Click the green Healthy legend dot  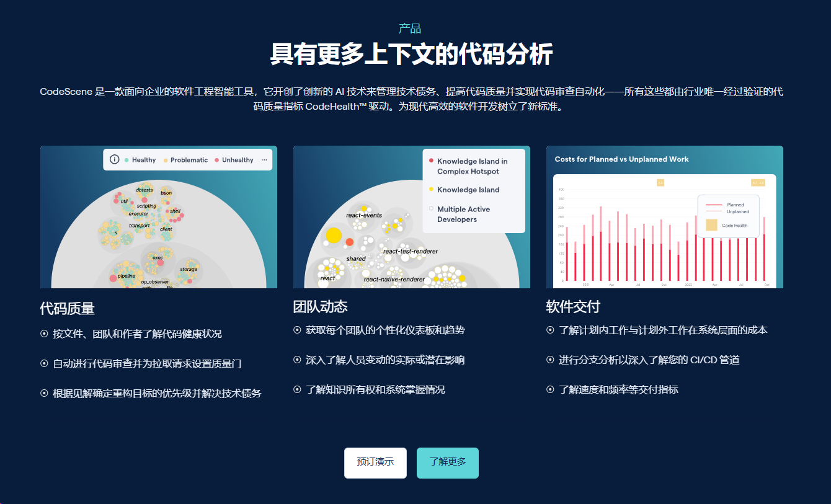(x=127, y=160)
